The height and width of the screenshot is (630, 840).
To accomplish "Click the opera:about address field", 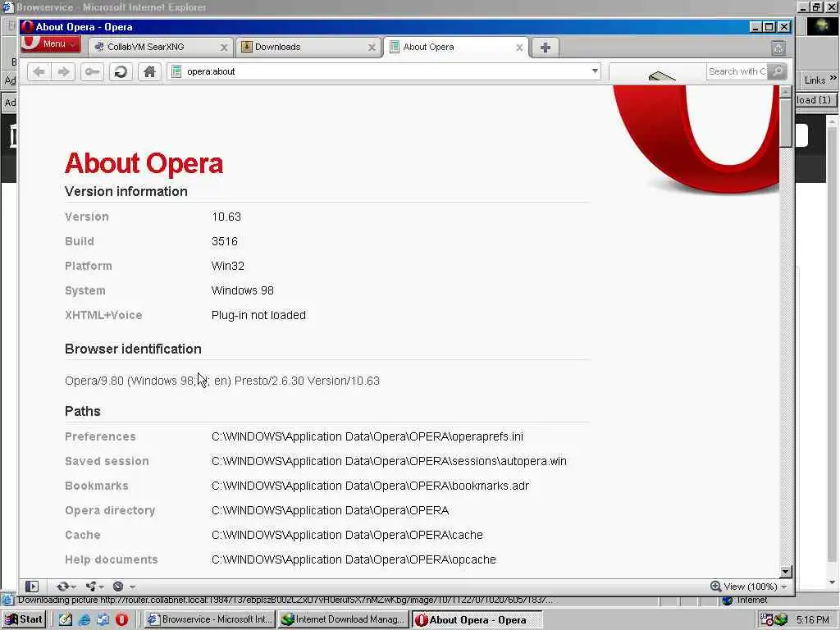I will 383,71.
